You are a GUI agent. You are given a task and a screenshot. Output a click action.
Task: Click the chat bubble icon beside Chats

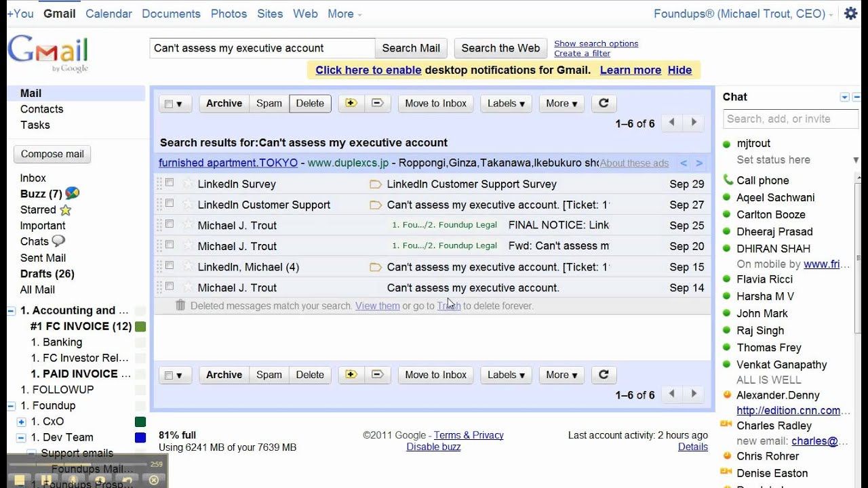58,241
